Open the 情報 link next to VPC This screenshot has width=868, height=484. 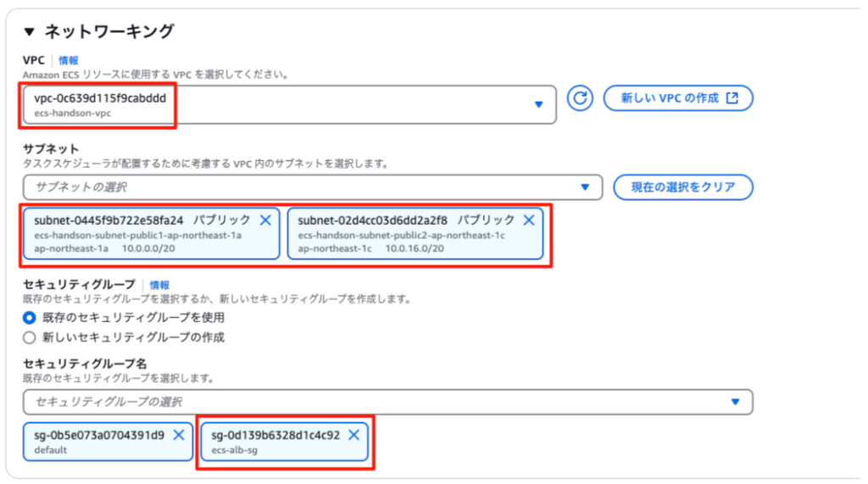tap(69, 60)
